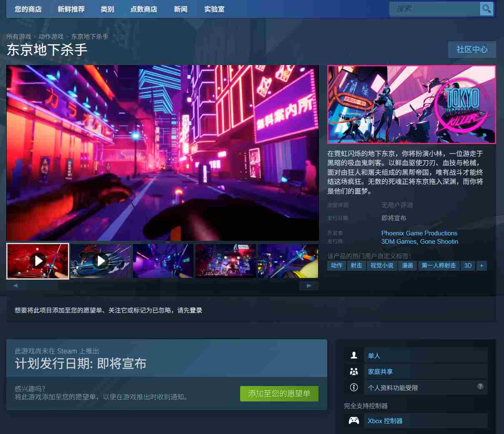
Task: Open Phoenix Game Productions developer link
Action: tap(419, 233)
